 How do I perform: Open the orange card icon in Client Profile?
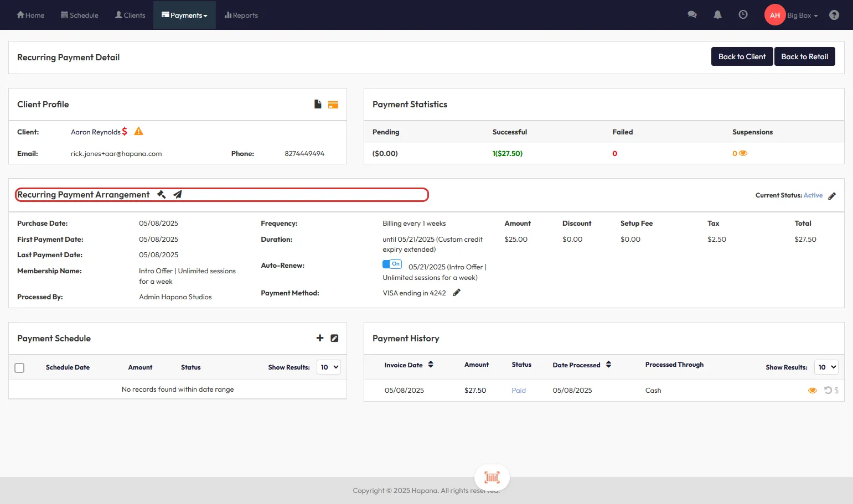(x=333, y=105)
